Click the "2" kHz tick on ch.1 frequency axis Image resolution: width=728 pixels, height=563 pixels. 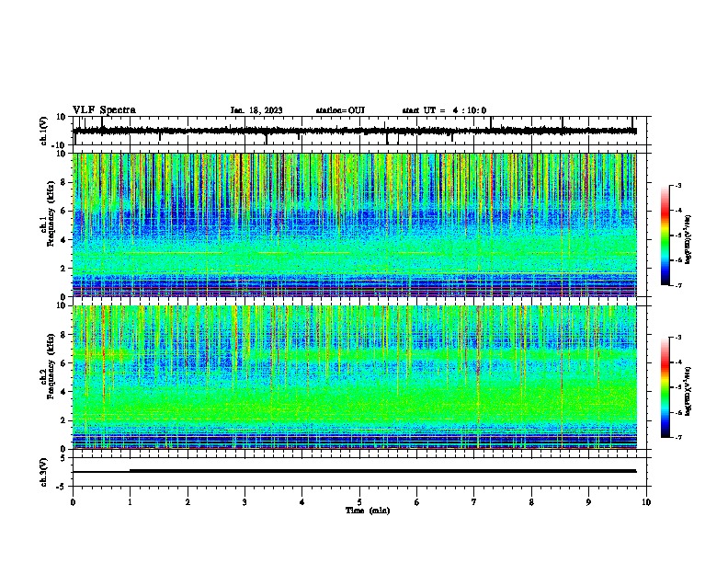[63, 269]
